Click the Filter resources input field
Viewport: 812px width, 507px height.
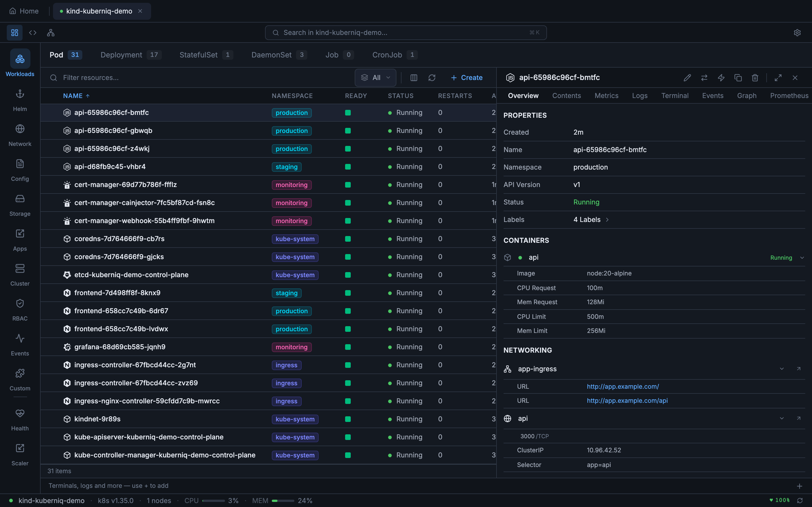click(134, 77)
